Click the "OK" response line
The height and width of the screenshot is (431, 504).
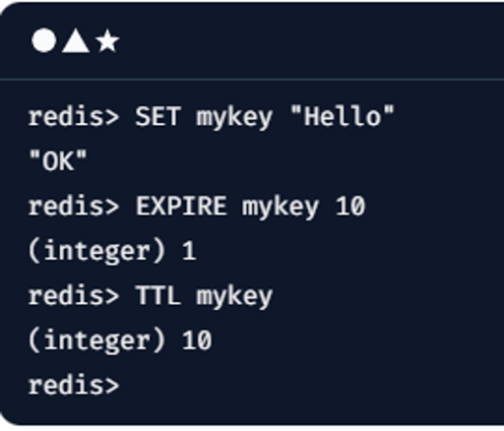pos(58,161)
